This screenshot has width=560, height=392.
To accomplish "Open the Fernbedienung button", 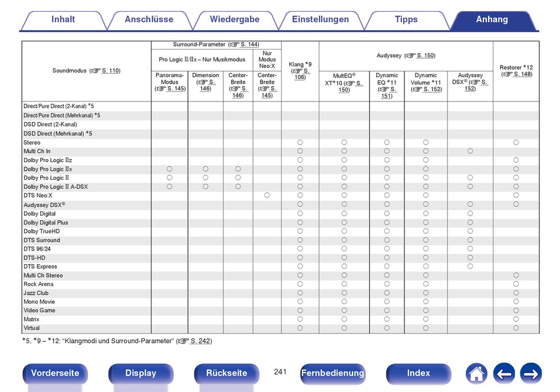I will pyautogui.click(x=332, y=373).
